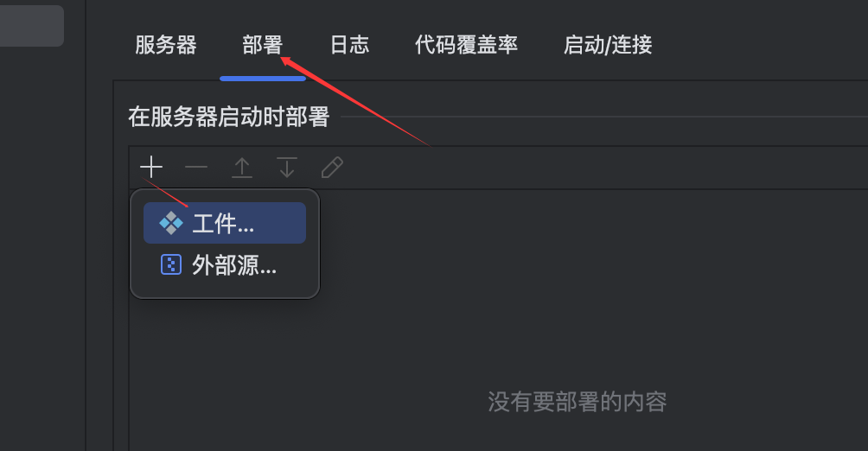Click the blue square icon beside 外部源
Viewport: 868px width, 451px height.
coord(171,264)
